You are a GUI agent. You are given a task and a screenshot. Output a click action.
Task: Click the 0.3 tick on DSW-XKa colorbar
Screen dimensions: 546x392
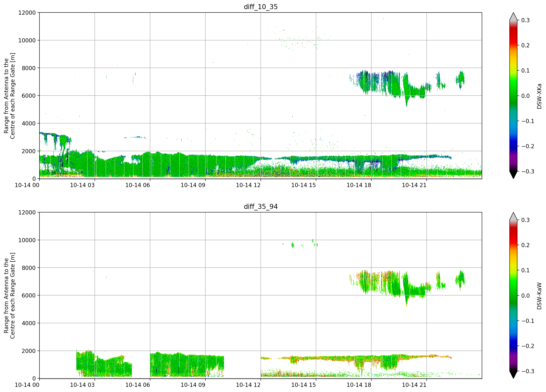click(x=526, y=20)
